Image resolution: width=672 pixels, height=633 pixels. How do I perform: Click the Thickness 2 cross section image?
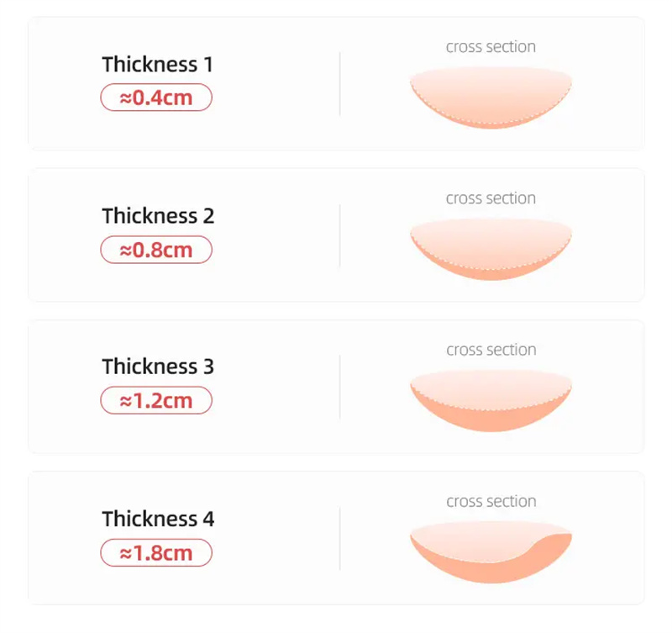click(491, 249)
